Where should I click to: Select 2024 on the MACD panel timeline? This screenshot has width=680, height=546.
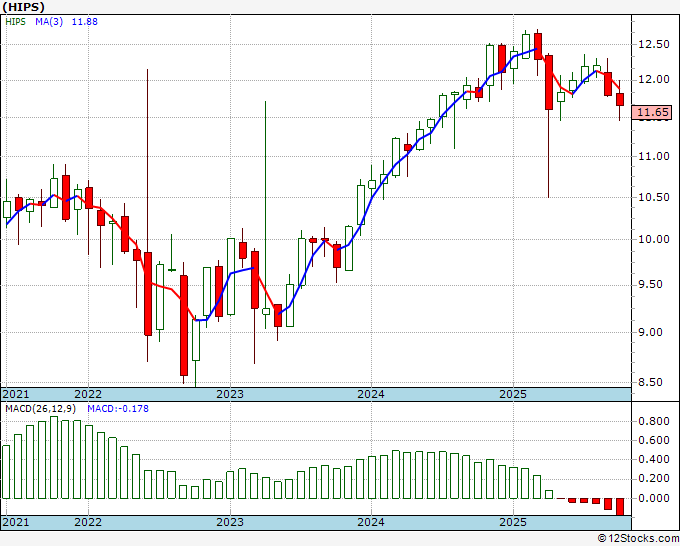click(371, 522)
